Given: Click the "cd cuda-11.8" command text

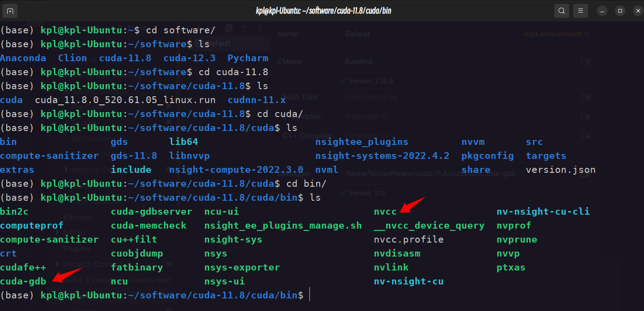Looking at the screenshot, I should click(233, 72).
